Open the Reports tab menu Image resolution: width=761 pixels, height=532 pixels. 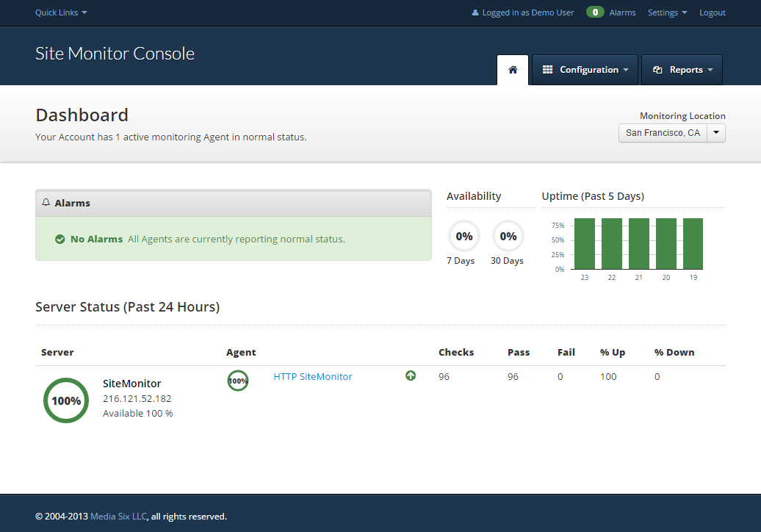[x=682, y=70]
